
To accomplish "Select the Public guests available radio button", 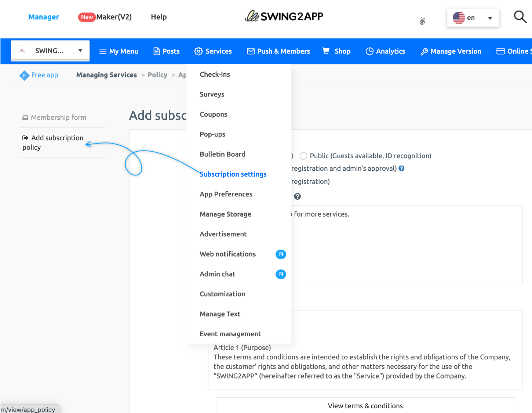I will [303, 156].
